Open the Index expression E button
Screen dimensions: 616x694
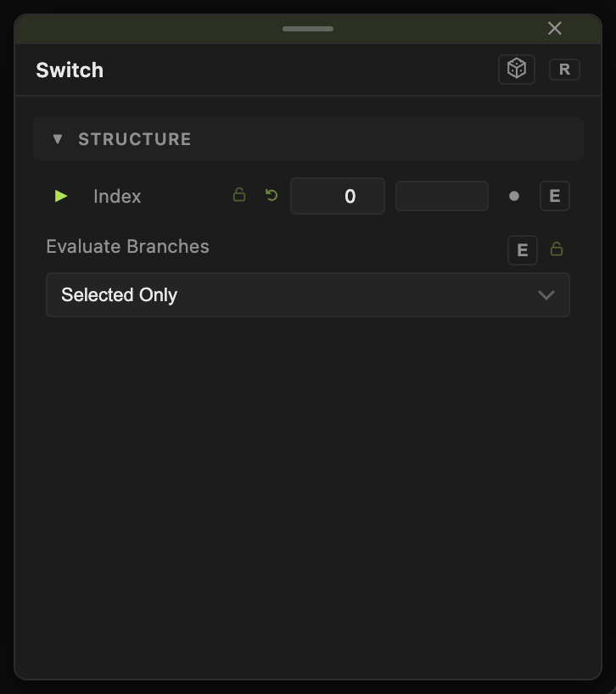(x=555, y=196)
